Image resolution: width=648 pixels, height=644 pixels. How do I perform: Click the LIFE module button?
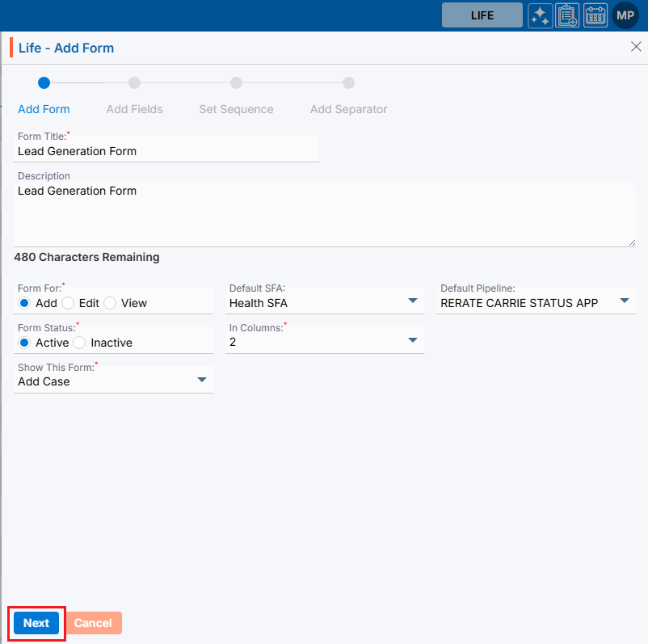[482, 15]
